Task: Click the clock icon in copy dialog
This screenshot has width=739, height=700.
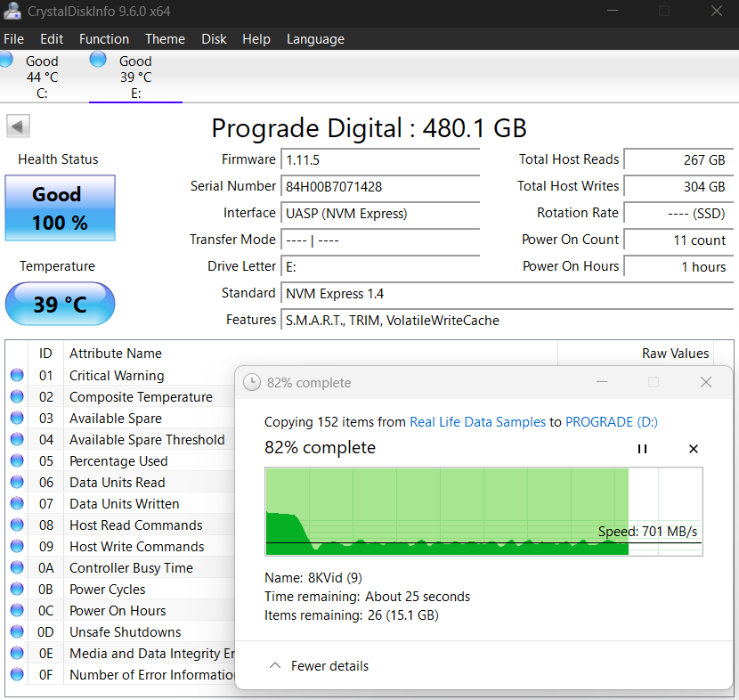Action: (252, 382)
